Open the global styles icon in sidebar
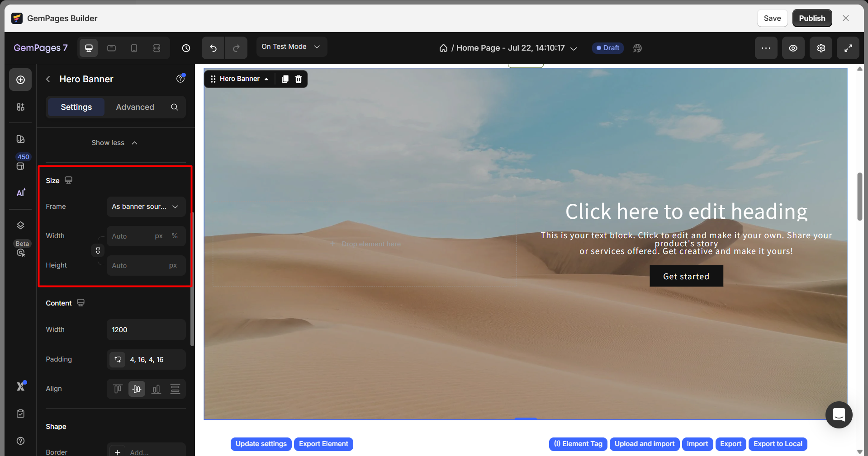The image size is (868, 456). [20, 139]
